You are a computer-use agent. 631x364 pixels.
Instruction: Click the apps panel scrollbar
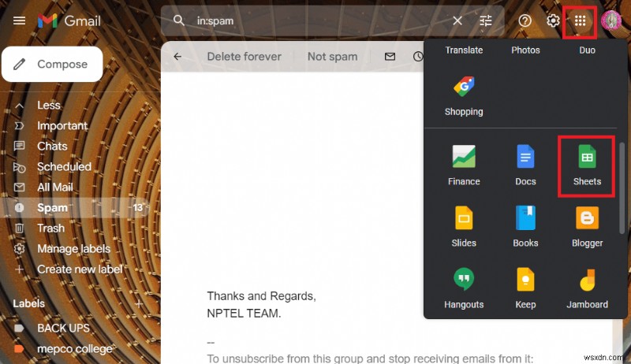pos(622,188)
